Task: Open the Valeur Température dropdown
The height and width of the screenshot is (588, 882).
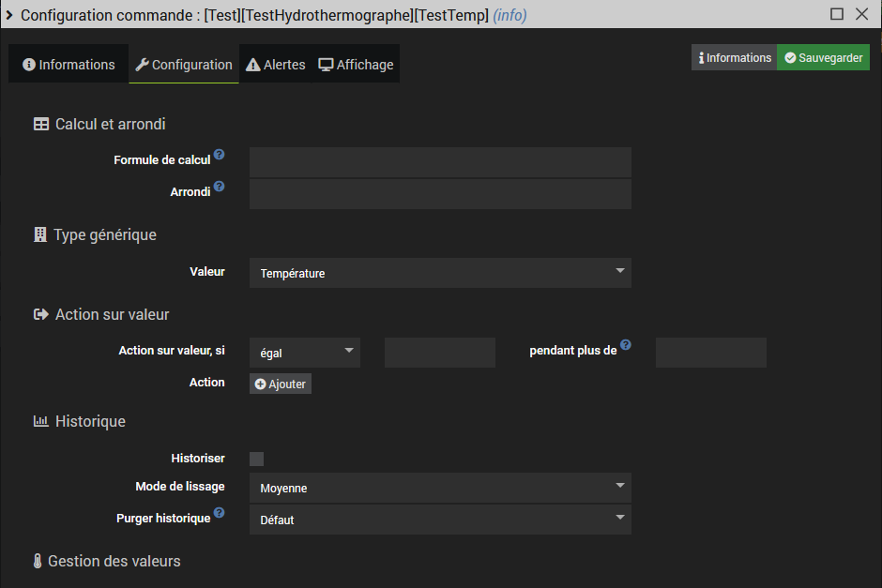Action: [x=439, y=273]
